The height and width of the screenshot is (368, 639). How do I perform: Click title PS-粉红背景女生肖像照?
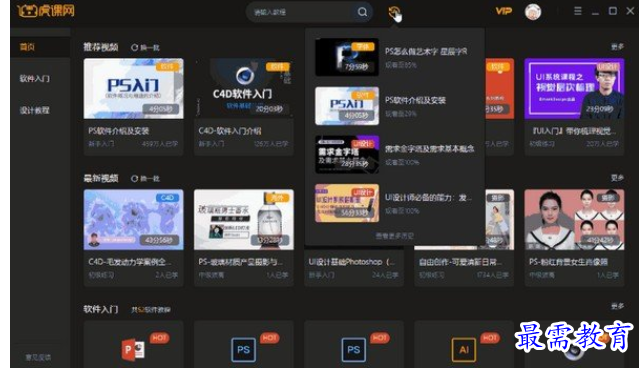(568, 262)
